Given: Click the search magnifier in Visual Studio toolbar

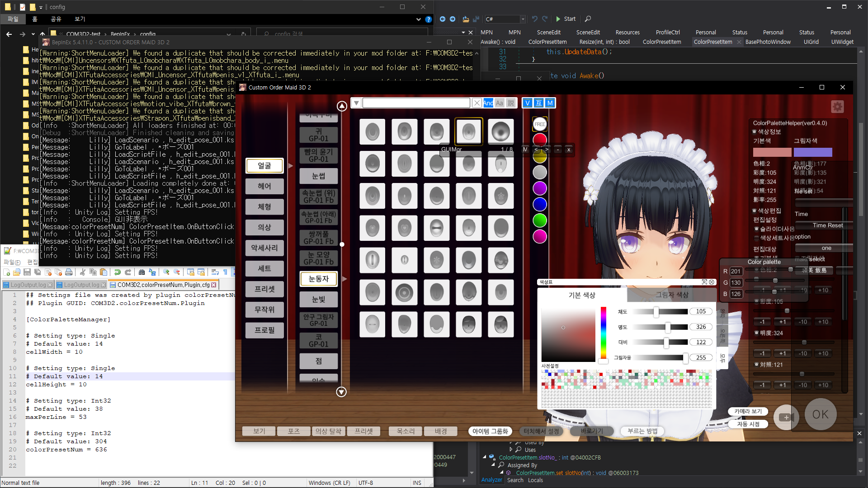Looking at the screenshot, I should [x=588, y=19].
